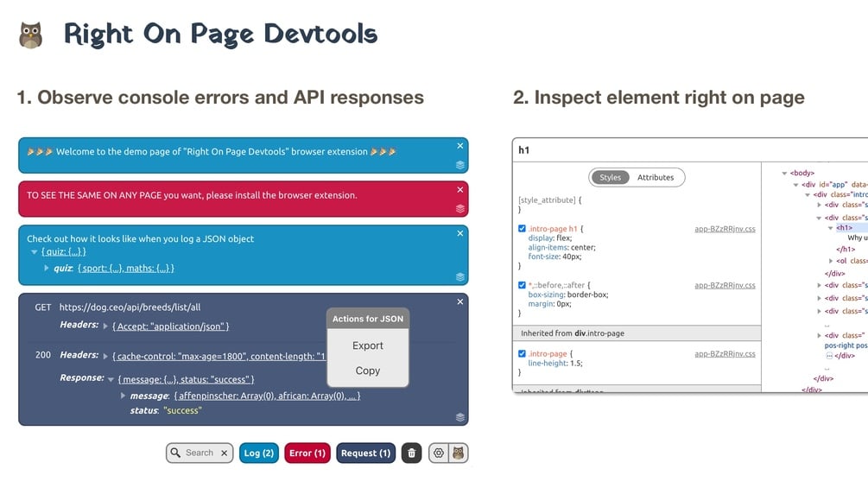This screenshot has height=488, width=868.
Task: Click the 'box-sizing: border-box;' declaration
Action: [x=568, y=295]
